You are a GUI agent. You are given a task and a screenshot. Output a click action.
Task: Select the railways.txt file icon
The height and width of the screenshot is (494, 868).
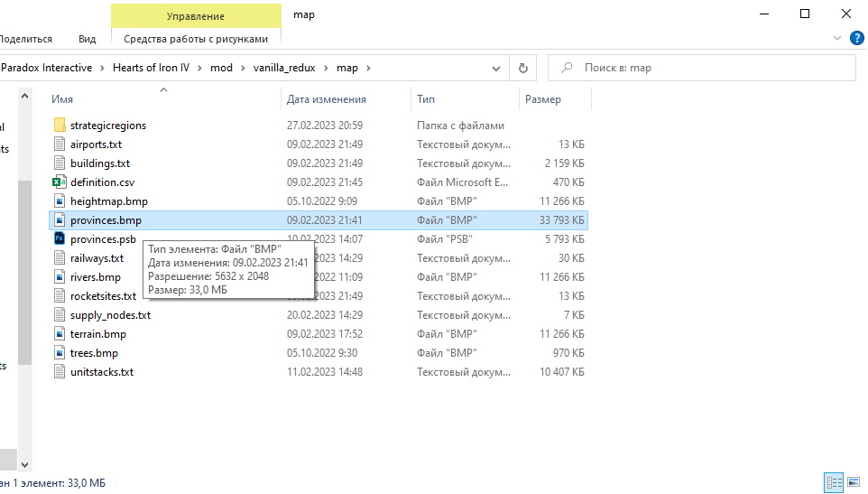[x=60, y=257]
